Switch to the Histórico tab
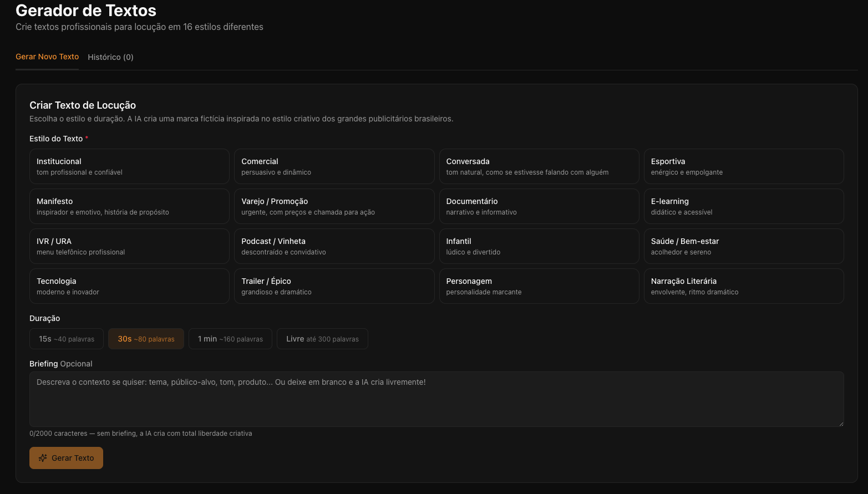 pos(110,57)
